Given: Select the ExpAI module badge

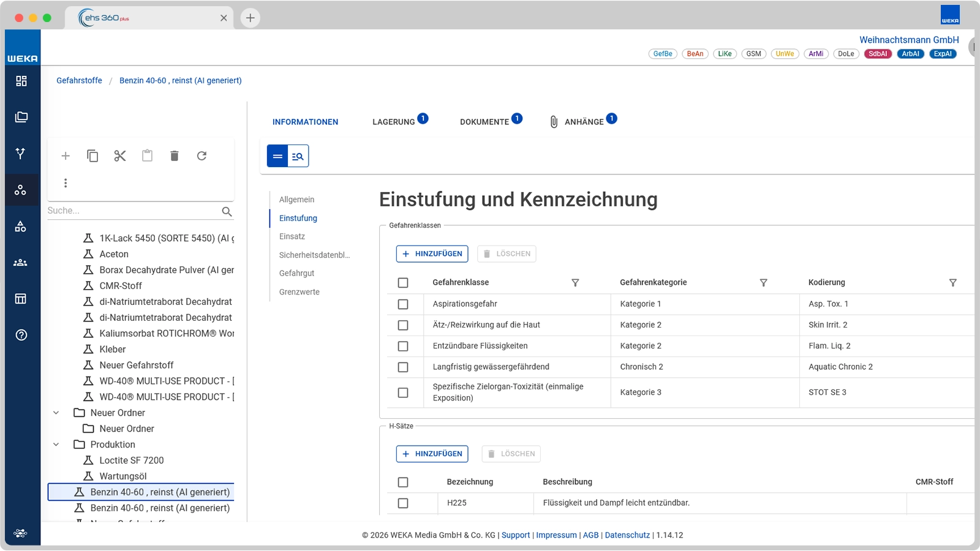Looking at the screenshot, I should pyautogui.click(x=943, y=54).
